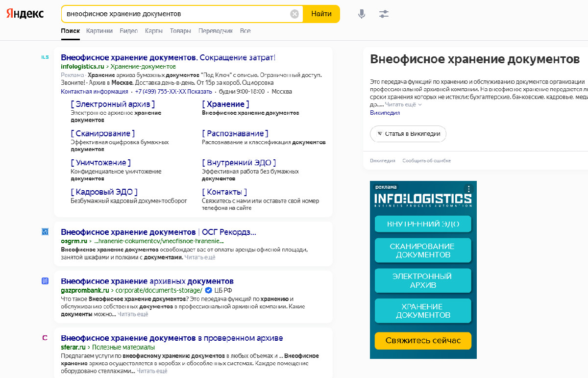Open the sferar.ru Полезные материалы link

(x=108, y=347)
